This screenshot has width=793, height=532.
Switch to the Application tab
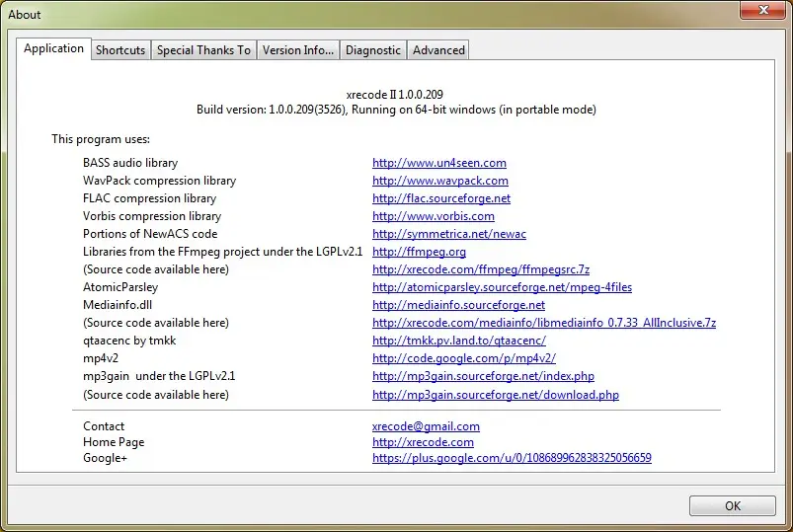pyautogui.click(x=53, y=48)
